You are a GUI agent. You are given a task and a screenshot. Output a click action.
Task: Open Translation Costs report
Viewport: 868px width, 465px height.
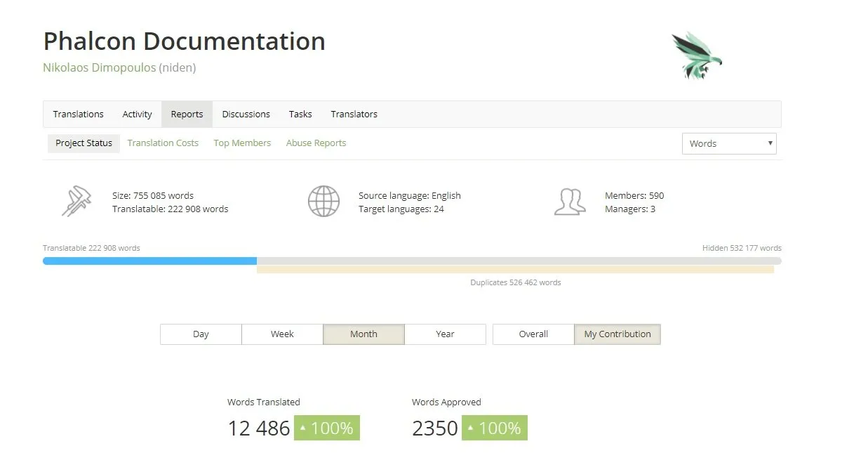(163, 143)
